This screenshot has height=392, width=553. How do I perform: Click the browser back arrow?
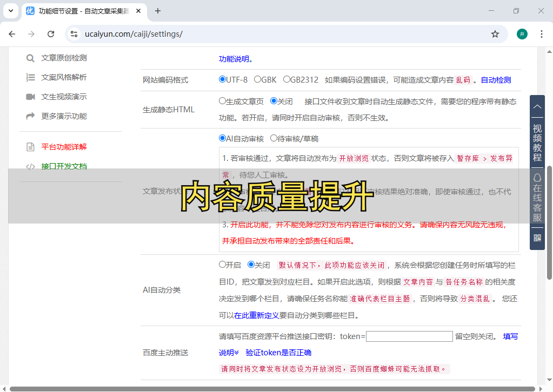coord(12,34)
